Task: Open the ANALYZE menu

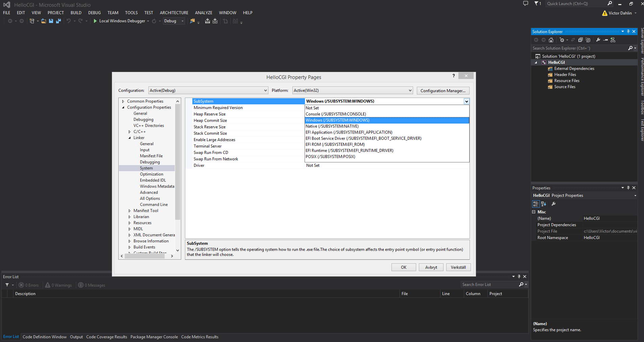Action: coord(204,13)
